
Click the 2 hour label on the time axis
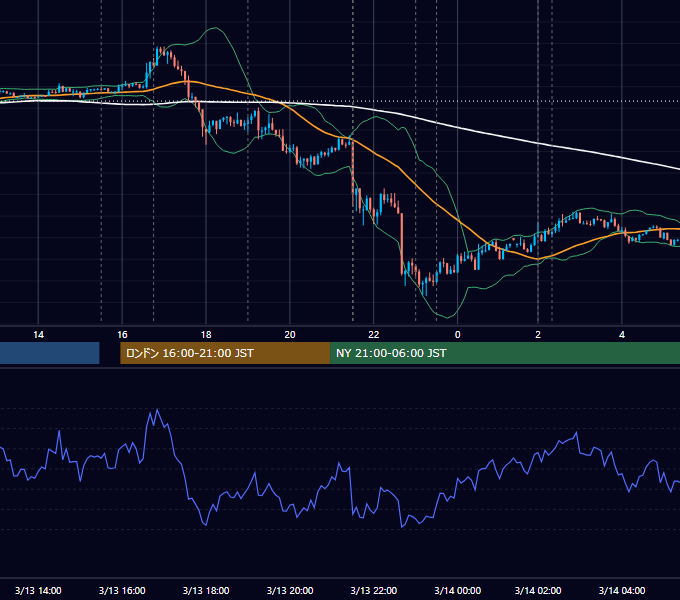point(538,335)
